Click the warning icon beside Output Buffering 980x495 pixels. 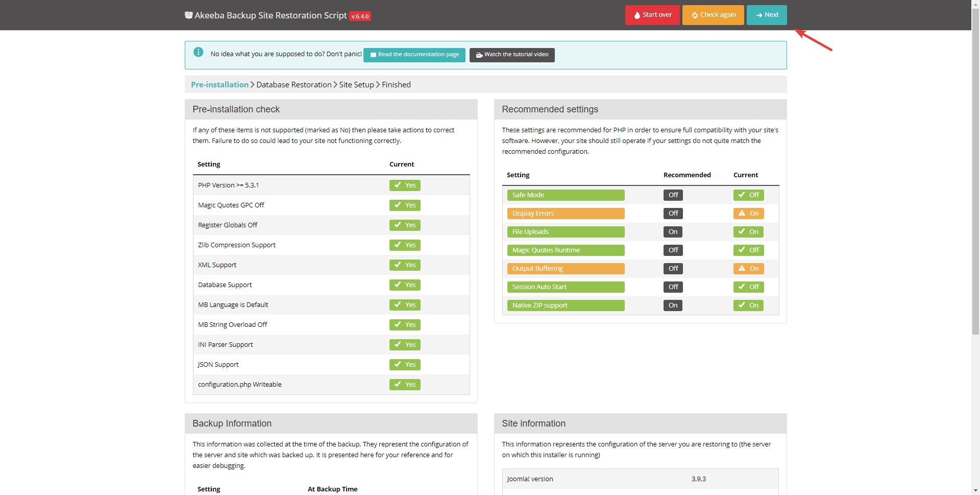point(742,269)
